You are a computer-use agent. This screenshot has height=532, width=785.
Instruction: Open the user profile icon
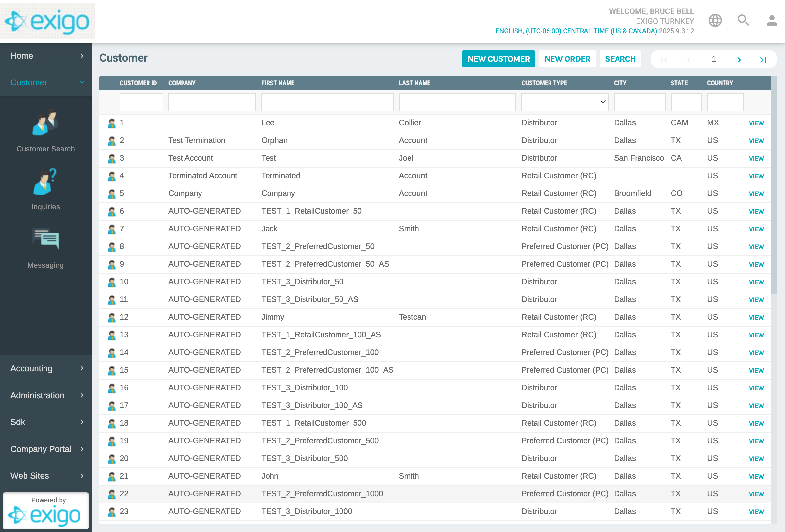click(x=772, y=21)
